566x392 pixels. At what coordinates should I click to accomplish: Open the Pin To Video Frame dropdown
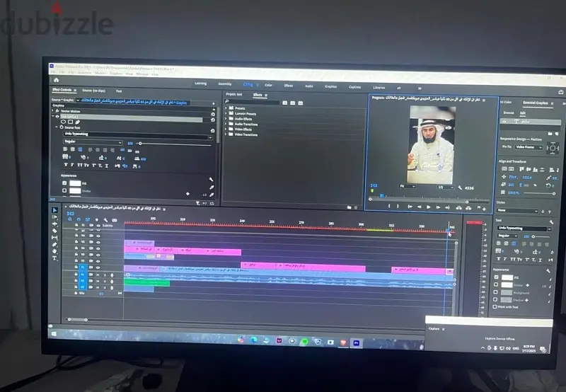coord(529,147)
